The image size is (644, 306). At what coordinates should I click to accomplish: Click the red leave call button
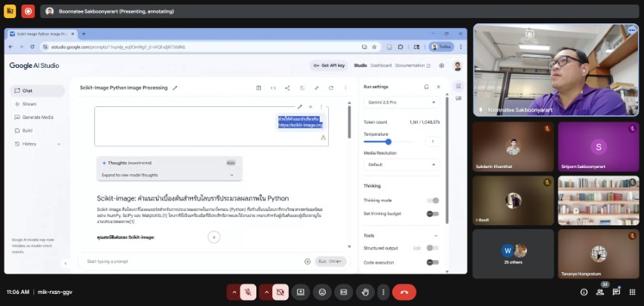click(x=404, y=292)
